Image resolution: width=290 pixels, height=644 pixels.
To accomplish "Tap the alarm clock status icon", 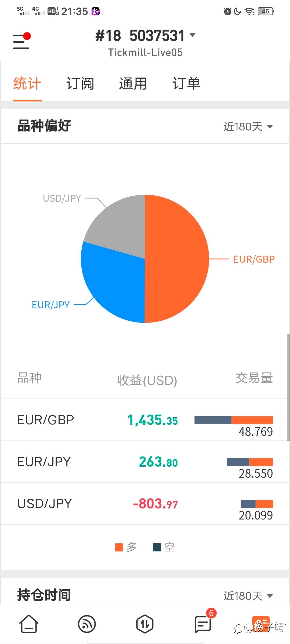I will tap(227, 11).
